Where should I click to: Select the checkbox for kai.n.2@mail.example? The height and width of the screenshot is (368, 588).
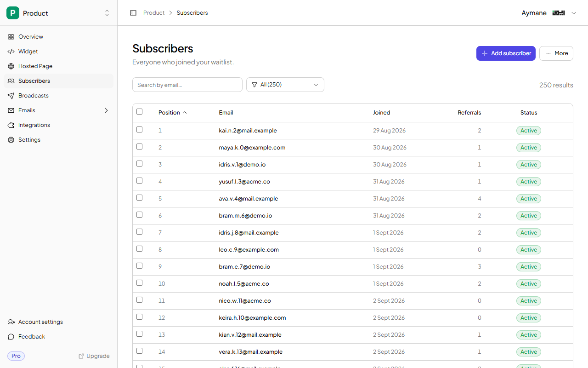(140, 130)
